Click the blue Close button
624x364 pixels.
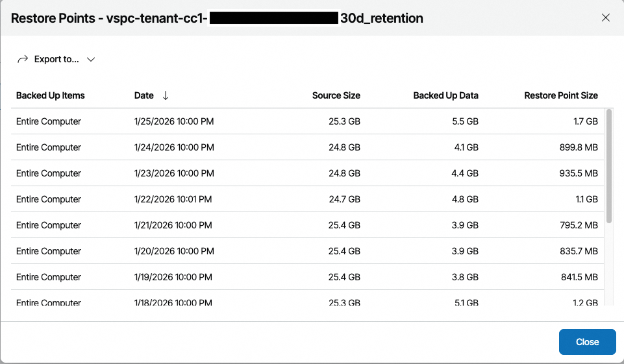588,342
